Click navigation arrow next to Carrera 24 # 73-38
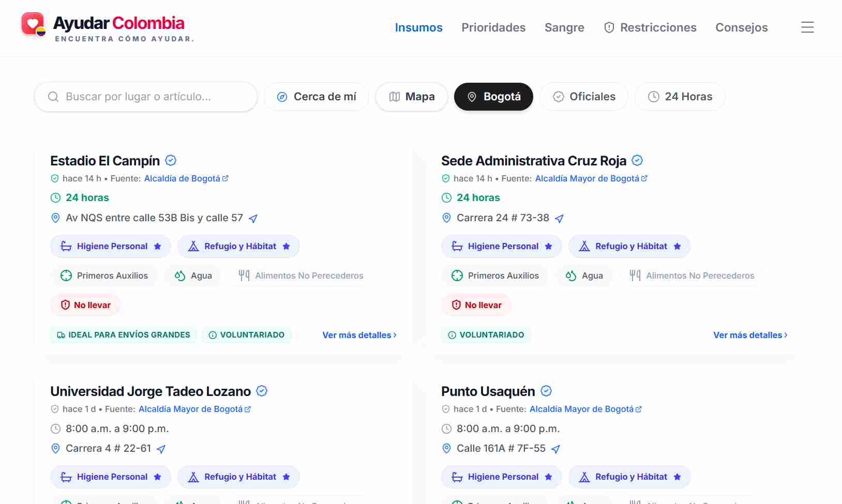Image resolution: width=842 pixels, height=504 pixels. [559, 219]
